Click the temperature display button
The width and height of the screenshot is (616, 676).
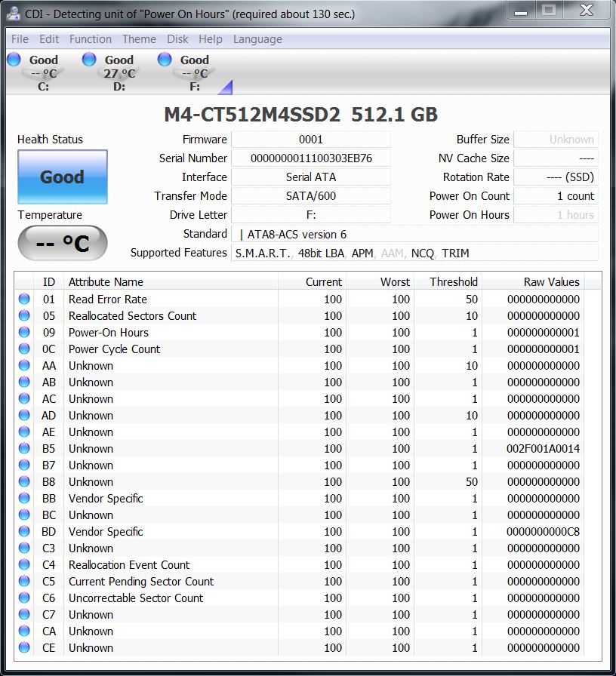click(x=63, y=244)
